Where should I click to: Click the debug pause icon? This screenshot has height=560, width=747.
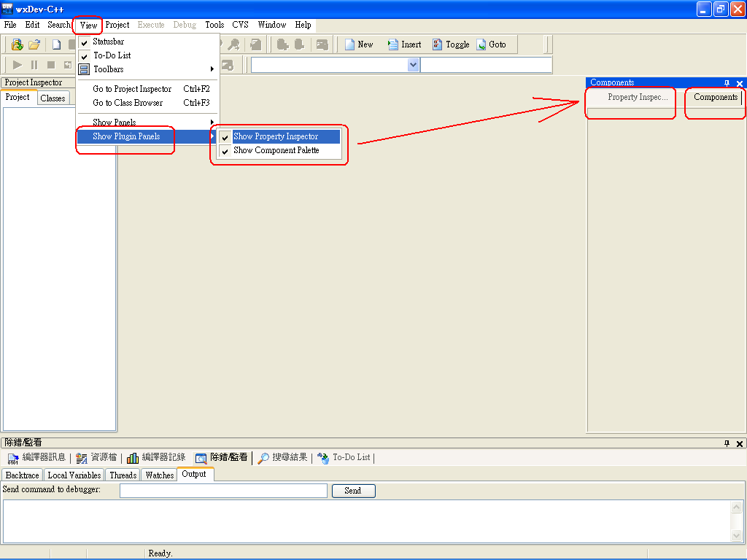pos(34,65)
